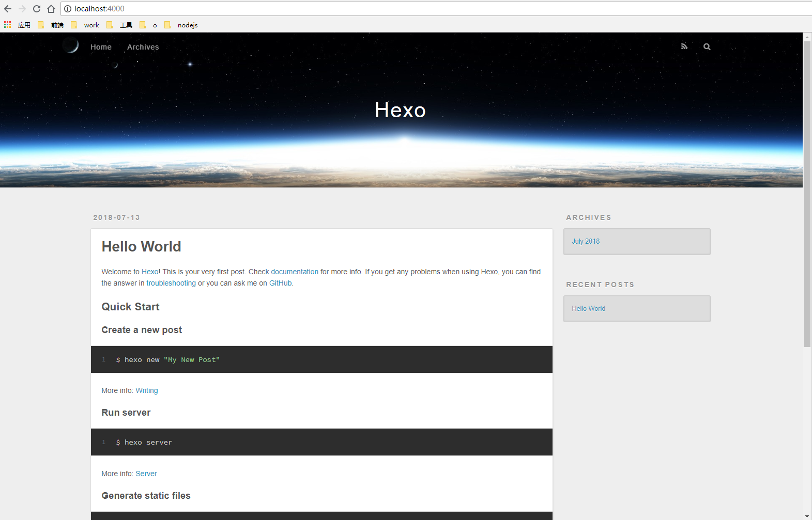Screen dimensions: 812x520
Task: Open the Archives navigation item
Action: (x=143, y=47)
